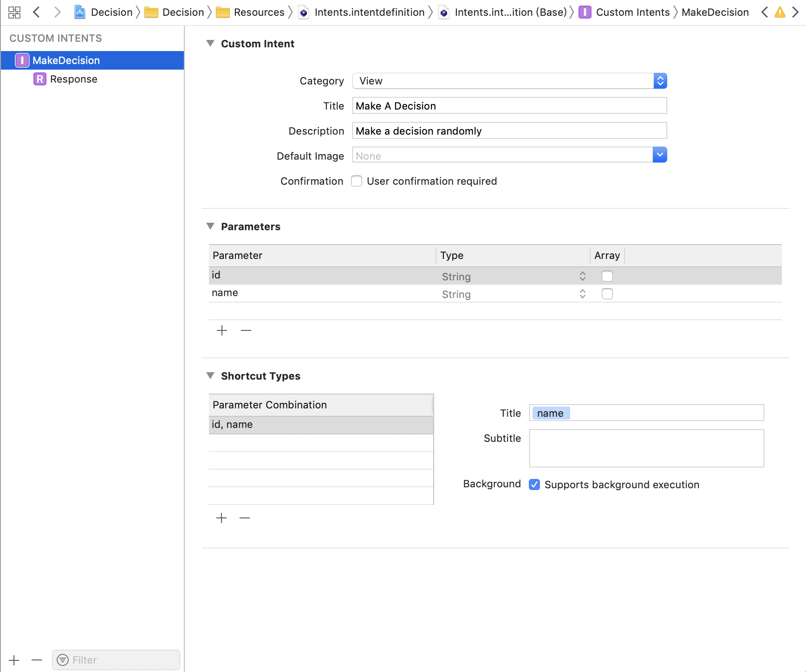The height and width of the screenshot is (672, 806).
Task: Open the related items grid icon
Action: (14, 12)
